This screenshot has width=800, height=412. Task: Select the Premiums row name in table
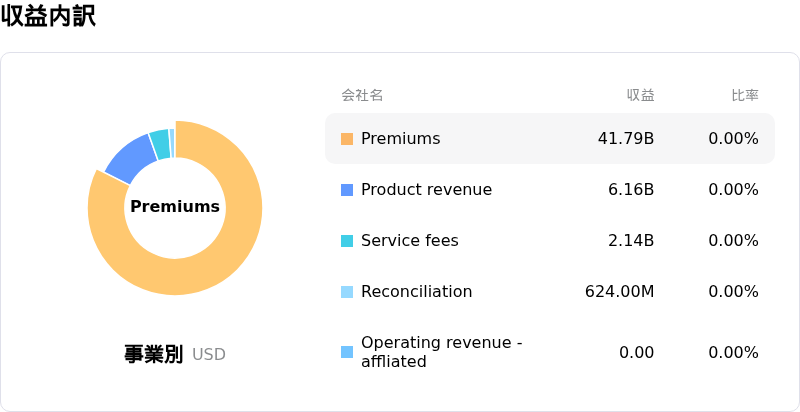400,139
